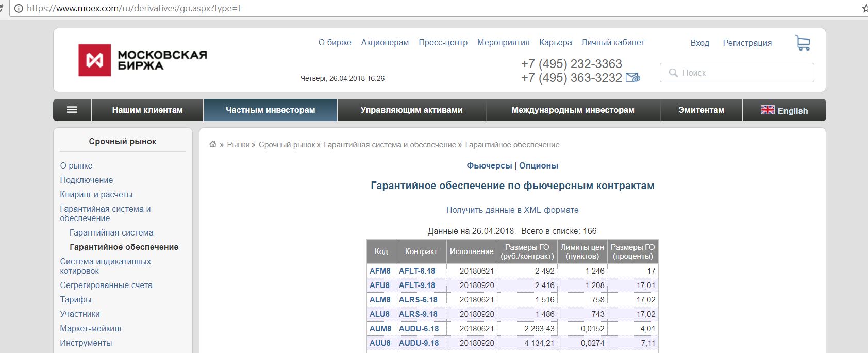Select Клиринг и расчеты in sidebar

tap(96, 195)
